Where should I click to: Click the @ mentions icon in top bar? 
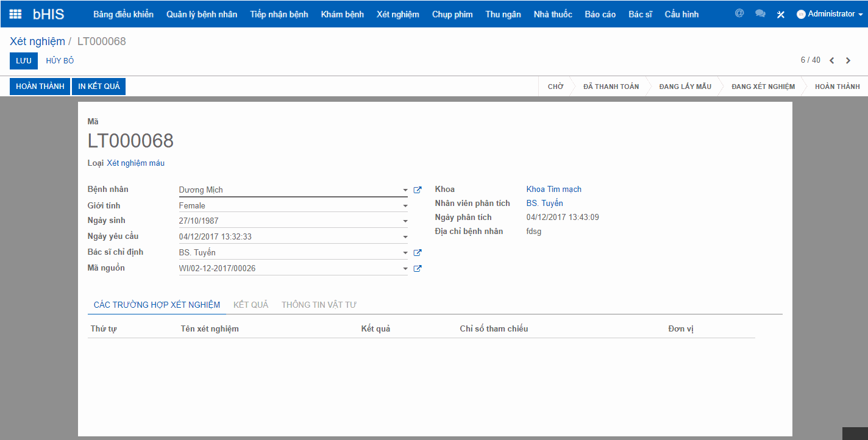click(739, 13)
